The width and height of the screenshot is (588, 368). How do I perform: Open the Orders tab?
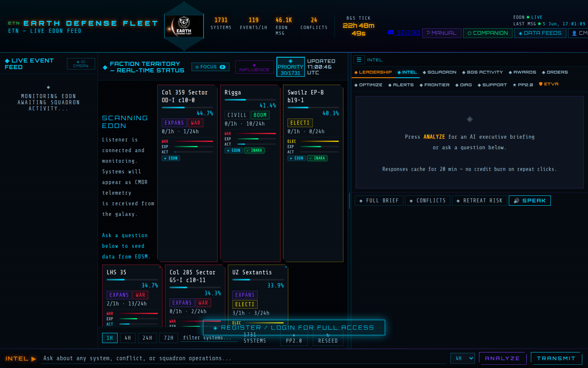[x=555, y=72]
